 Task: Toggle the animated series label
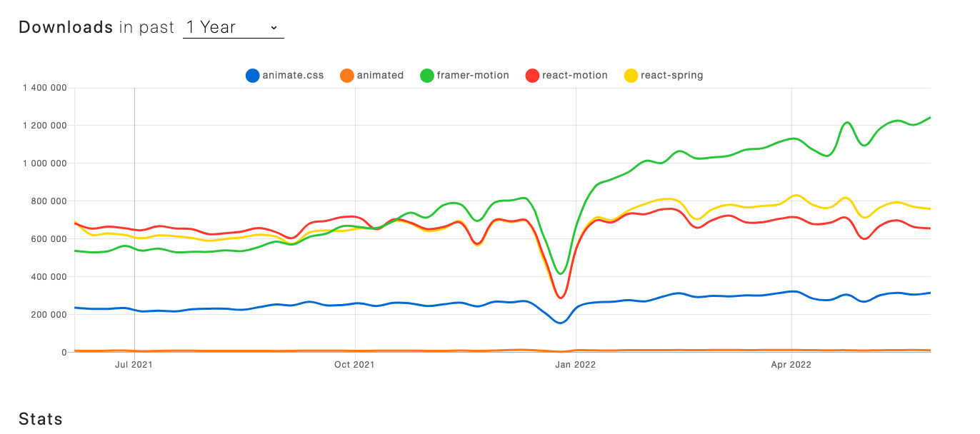pos(380,76)
